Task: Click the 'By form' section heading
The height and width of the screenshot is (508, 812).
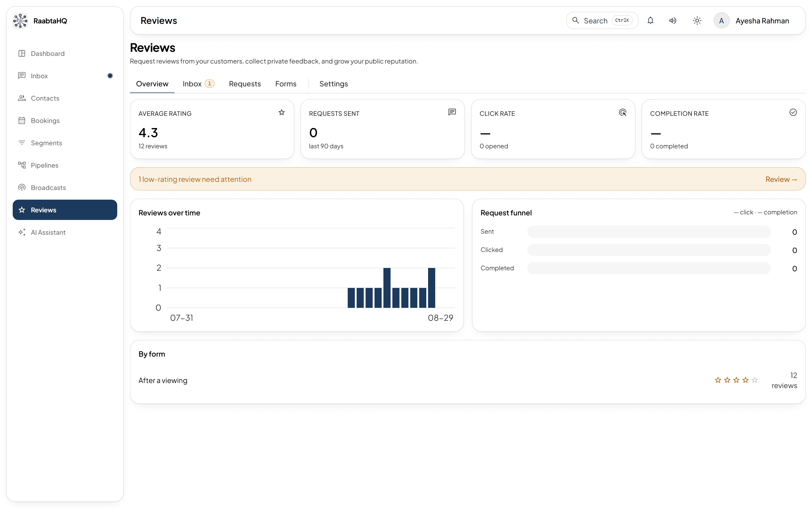Action: click(152, 354)
